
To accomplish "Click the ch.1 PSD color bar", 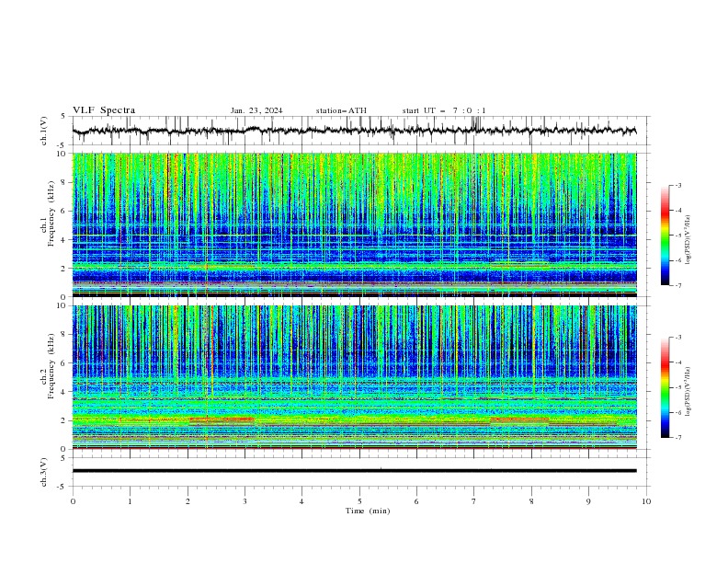I will 665,236.
